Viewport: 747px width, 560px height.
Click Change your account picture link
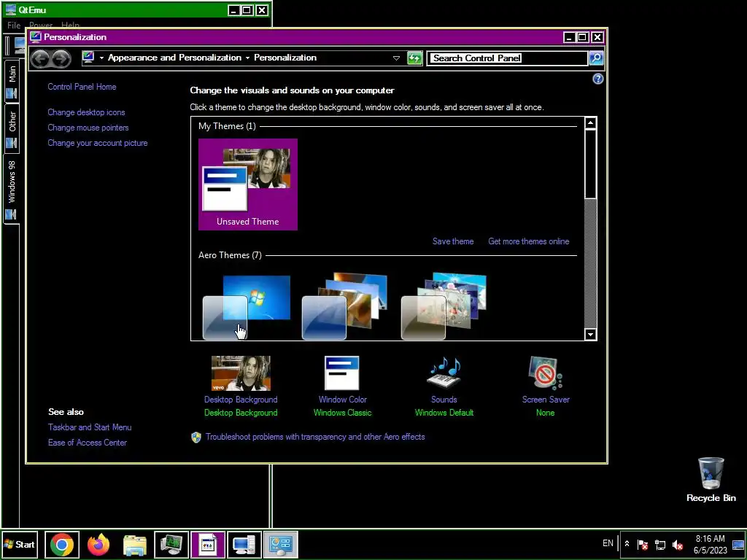(98, 143)
